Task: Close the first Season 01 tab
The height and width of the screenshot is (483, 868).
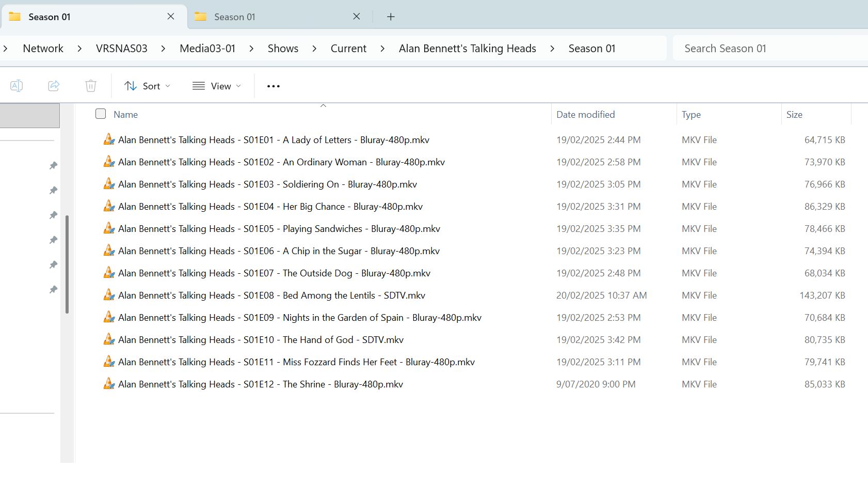Action: [171, 17]
